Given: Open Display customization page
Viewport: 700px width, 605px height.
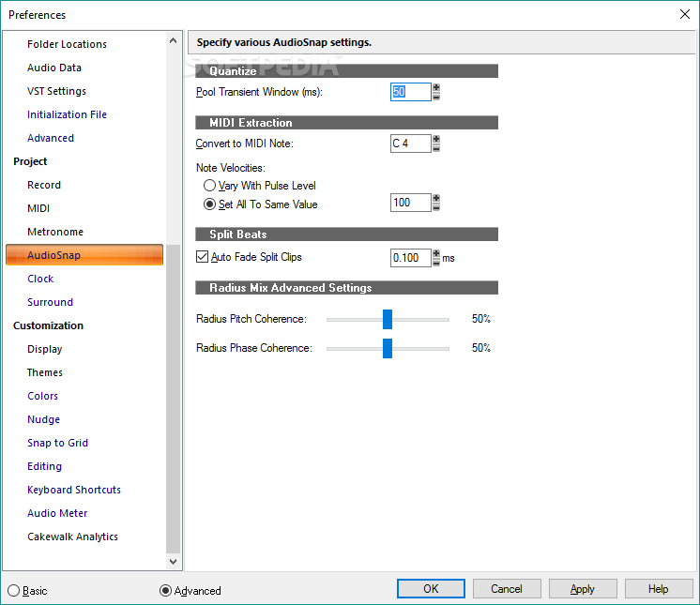Looking at the screenshot, I should click(x=45, y=349).
